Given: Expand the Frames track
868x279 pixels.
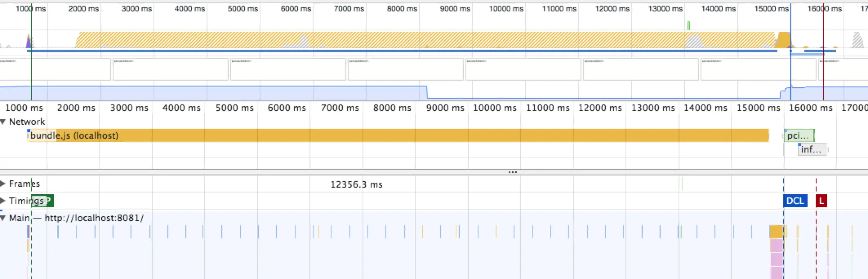Looking at the screenshot, I should click(3, 184).
